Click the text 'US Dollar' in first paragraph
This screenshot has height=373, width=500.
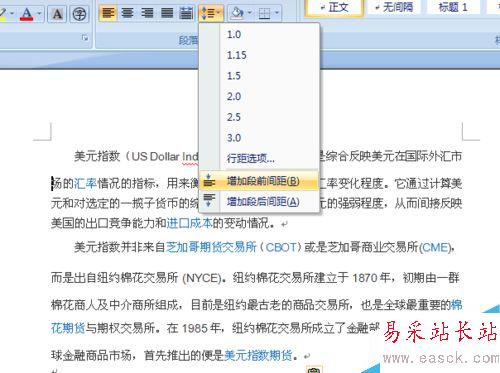155,156
